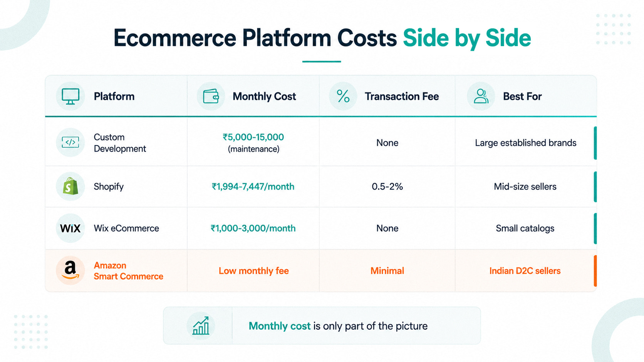Viewport: 644px width, 362px height.
Task: Click "None" transaction fee in Wix row
Action: coord(387,228)
